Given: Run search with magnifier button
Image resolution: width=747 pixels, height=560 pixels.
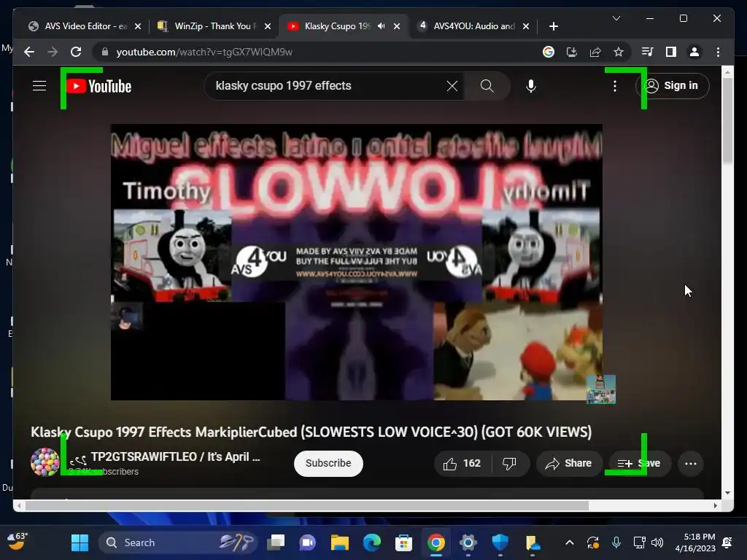Looking at the screenshot, I should 487,86.
